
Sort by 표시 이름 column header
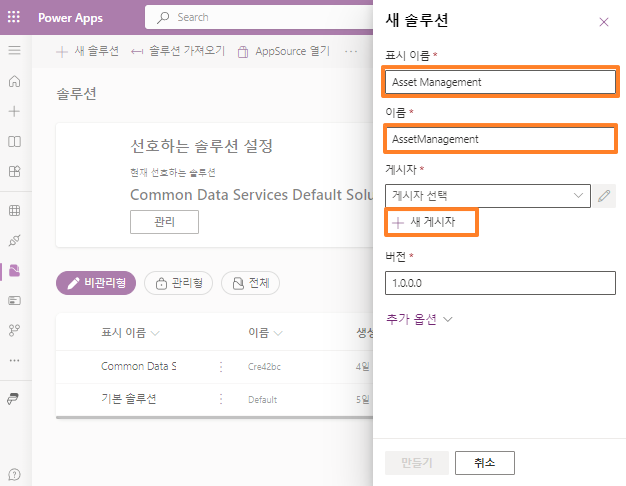tap(130, 333)
